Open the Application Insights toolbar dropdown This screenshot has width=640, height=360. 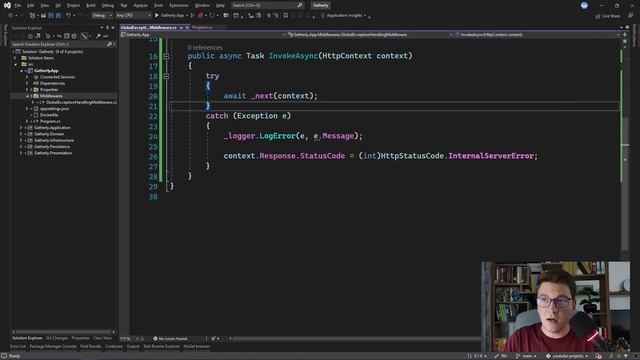tap(344, 16)
